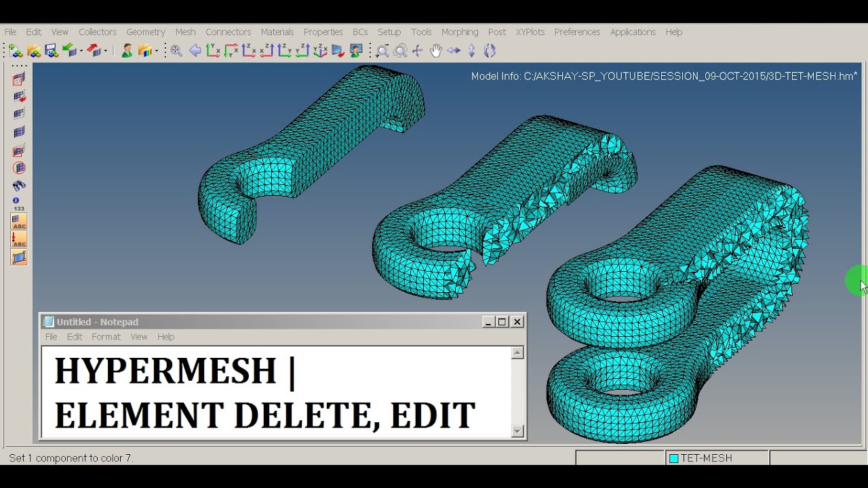
Task: Click the cyan TET-MESH color swatch
Action: (x=674, y=458)
